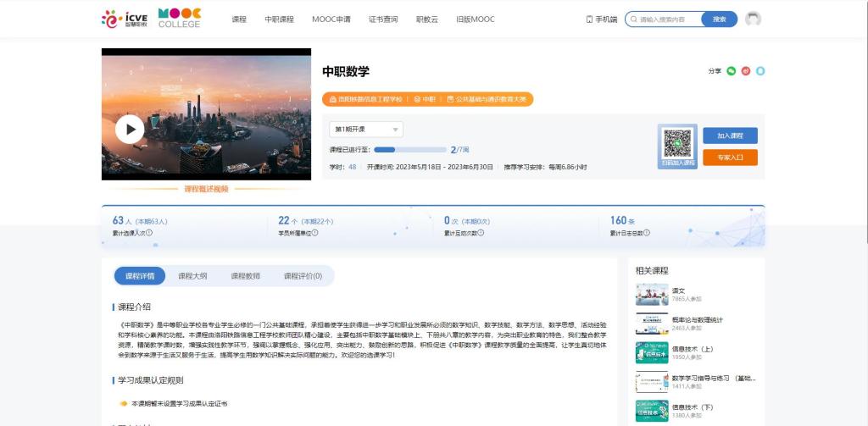The image size is (868, 426).
Task: Share course via Weibo icon
Action: pos(746,71)
